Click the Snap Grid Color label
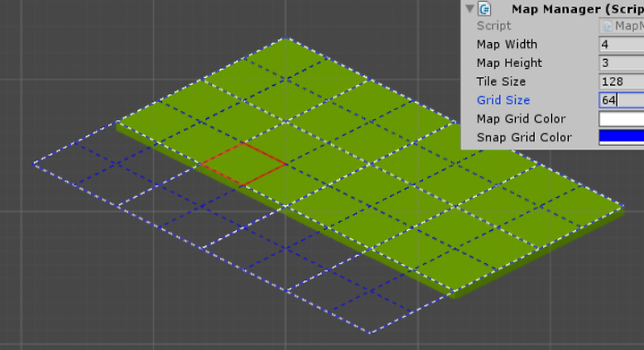The width and height of the screenshot is (644, 350). (524, 137)
